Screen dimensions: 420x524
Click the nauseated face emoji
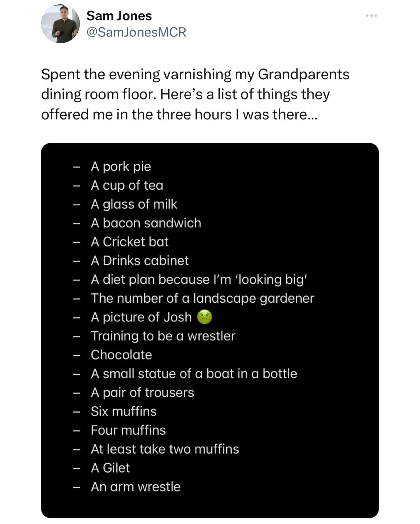coord(204,317)
